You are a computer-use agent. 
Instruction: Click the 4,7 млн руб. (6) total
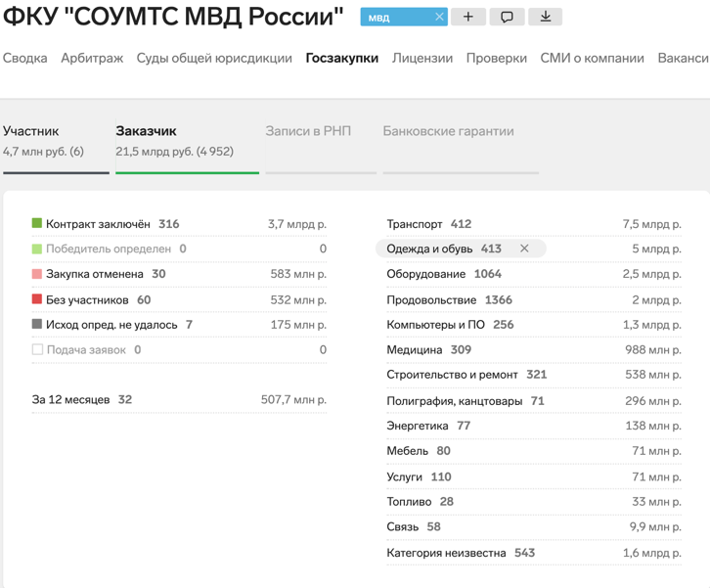point(43,152)
